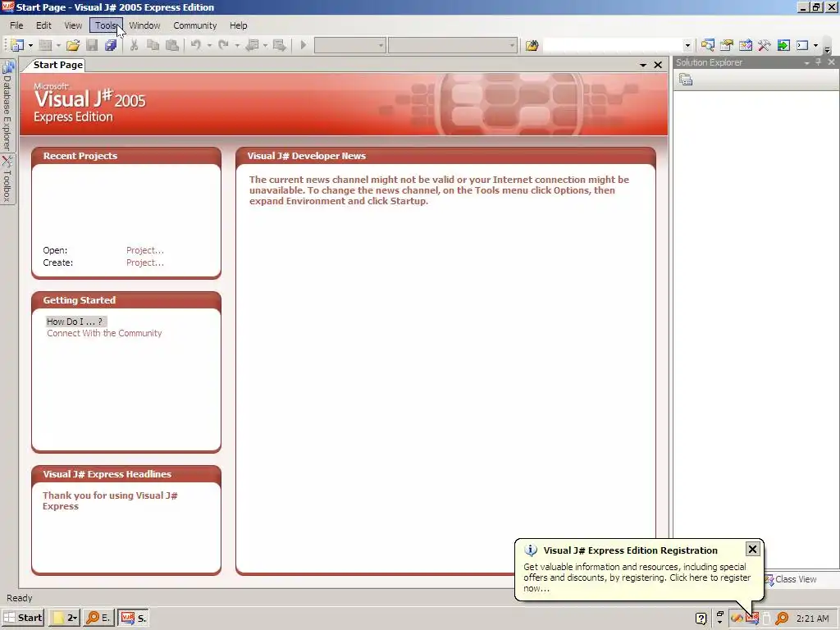Click the Find in Files binoculars icon
The image size is (840, 630).
pos(532,46)
